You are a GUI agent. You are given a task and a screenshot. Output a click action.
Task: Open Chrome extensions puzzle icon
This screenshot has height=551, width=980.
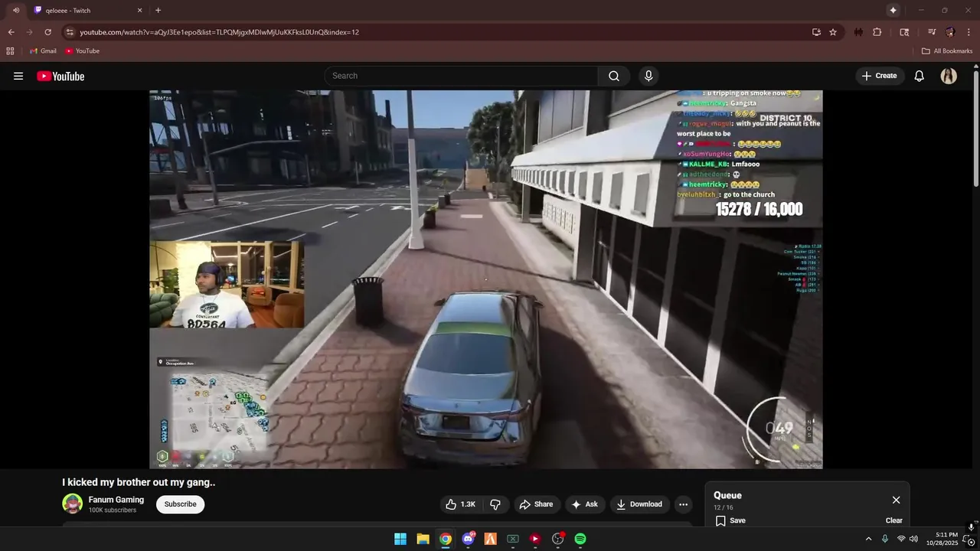tap(877, 32)
